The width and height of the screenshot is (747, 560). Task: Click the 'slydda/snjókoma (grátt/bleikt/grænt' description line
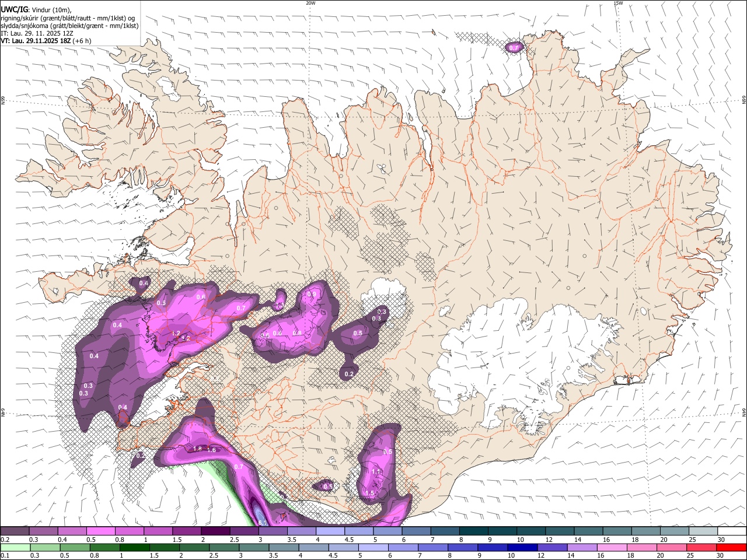click(x=69, y=26)
